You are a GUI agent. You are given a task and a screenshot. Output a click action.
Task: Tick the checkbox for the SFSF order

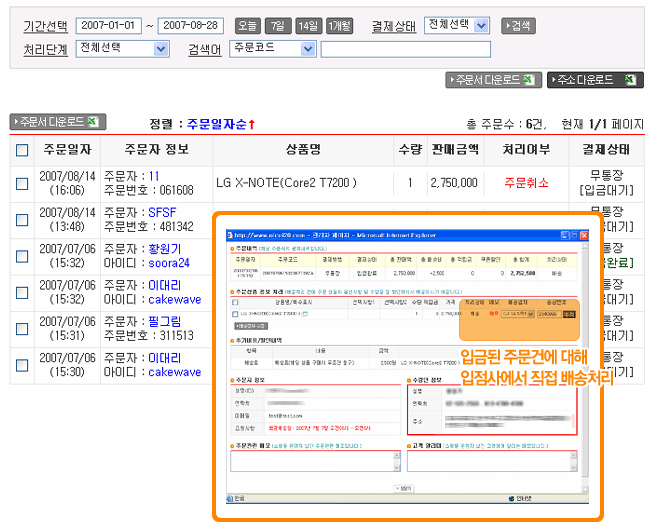click(x=22, y=219)
